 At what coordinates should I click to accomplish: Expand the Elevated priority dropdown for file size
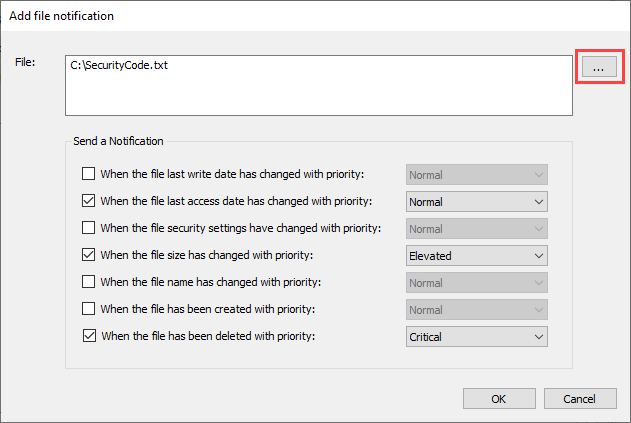[476, 256]
